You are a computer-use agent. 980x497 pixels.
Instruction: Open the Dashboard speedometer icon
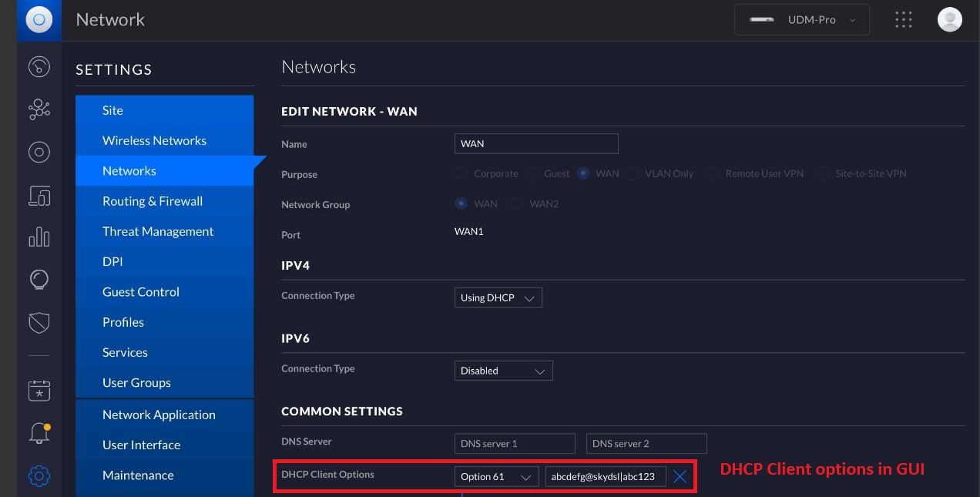39,67
